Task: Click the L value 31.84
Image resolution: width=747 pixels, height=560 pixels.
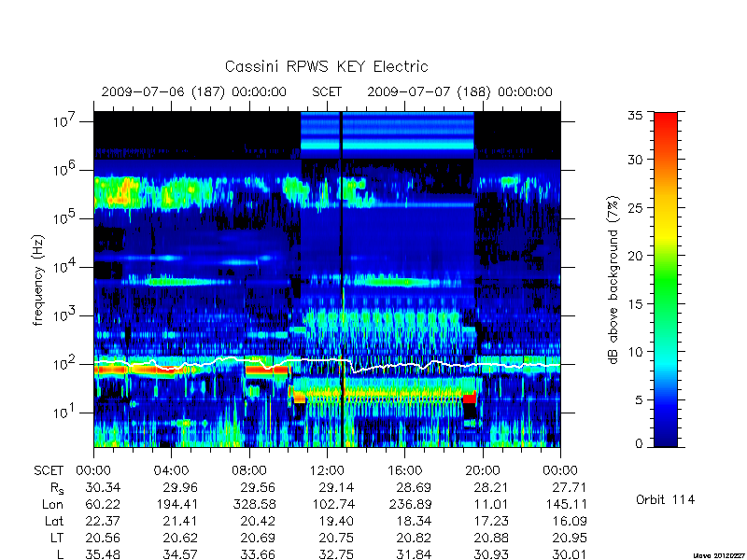Action: [x=414, y=554]
